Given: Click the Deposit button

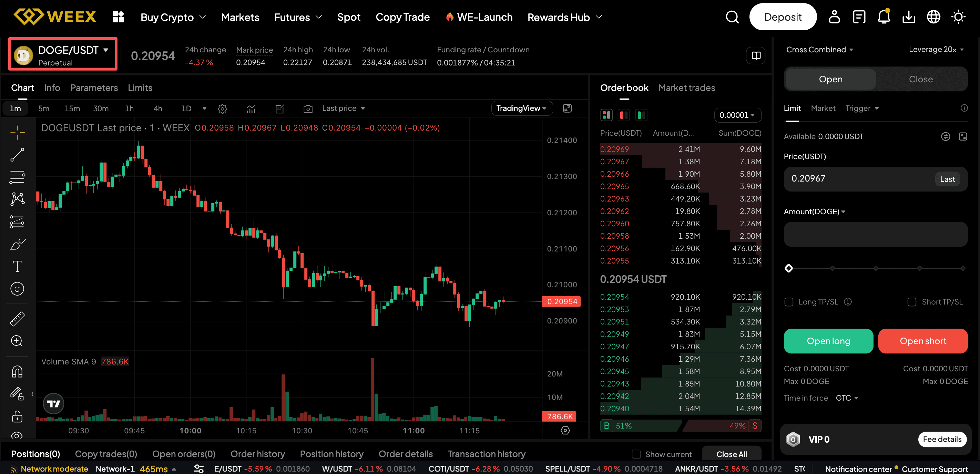Looking at the screenshot, I should tap(783, 17).
